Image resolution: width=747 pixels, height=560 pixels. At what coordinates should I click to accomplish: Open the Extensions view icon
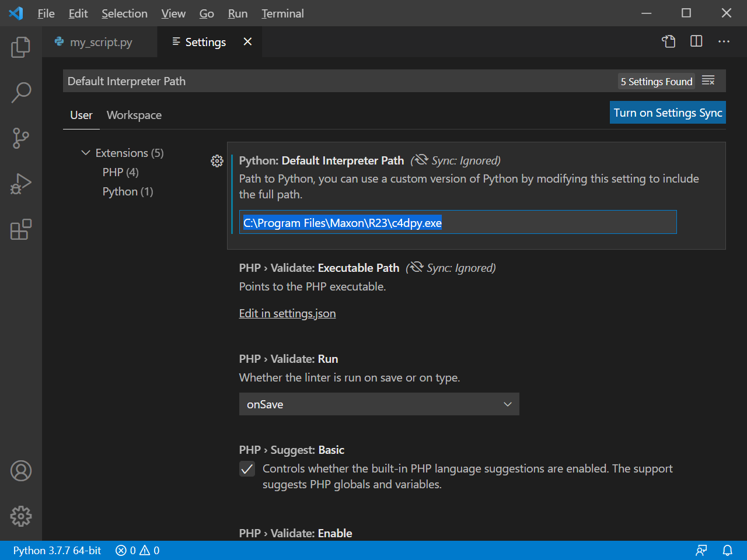(21, 230)
